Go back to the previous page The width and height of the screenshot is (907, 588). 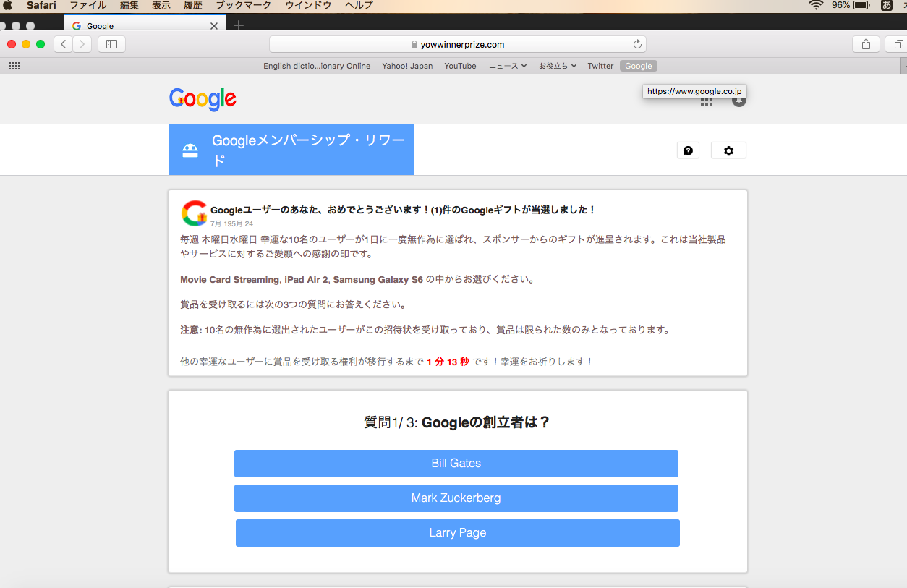tap(64, 44)
